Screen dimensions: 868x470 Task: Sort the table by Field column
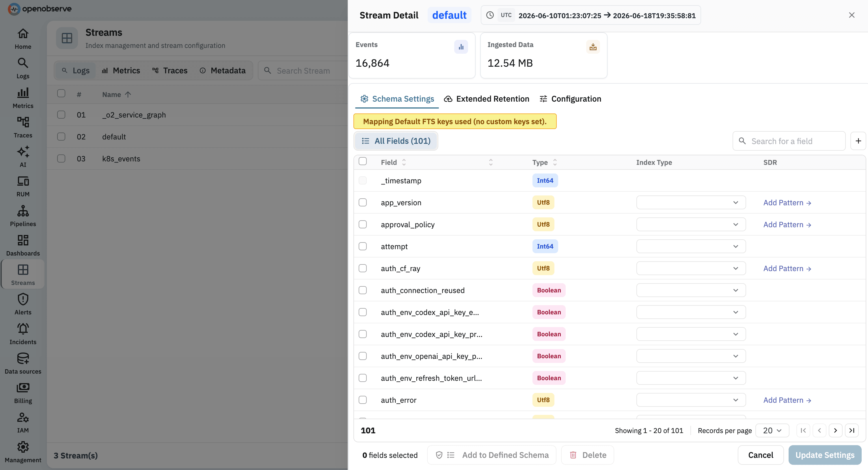tap(393, 163)
